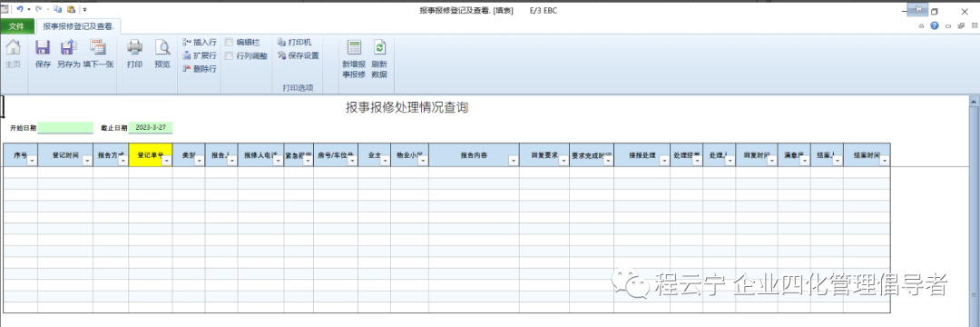Open the 文件 menu tab

click(x=17, y=25)
